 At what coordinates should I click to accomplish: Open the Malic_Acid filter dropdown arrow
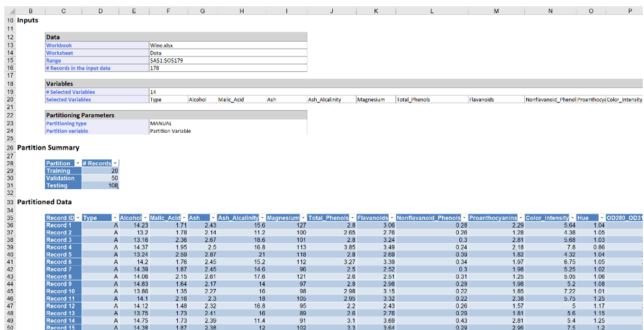click(184, 218)
